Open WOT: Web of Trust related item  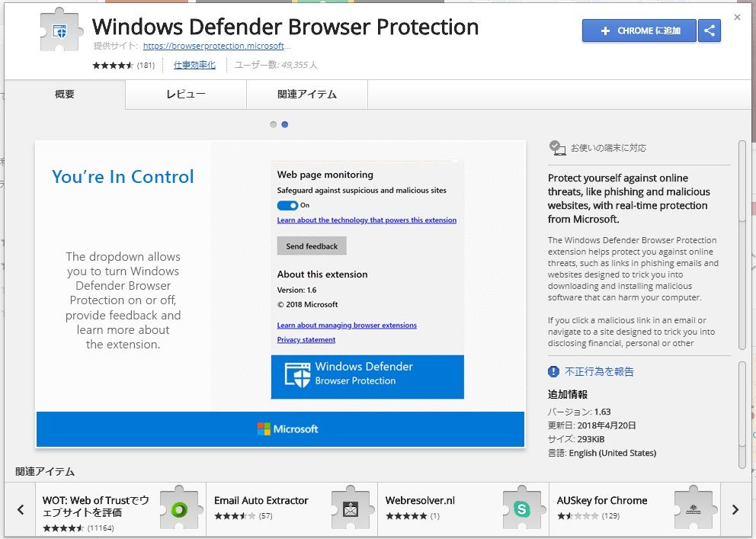coord(120,509)
